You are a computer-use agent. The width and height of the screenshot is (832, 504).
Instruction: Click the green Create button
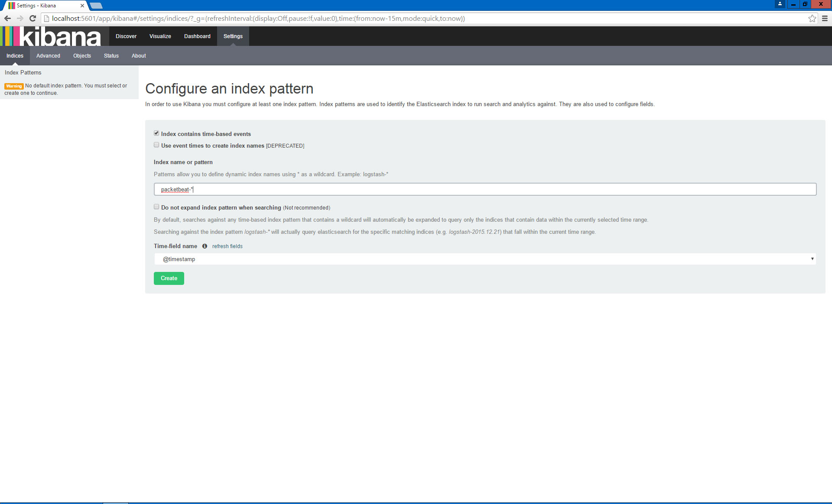click(x=169, y=278)
